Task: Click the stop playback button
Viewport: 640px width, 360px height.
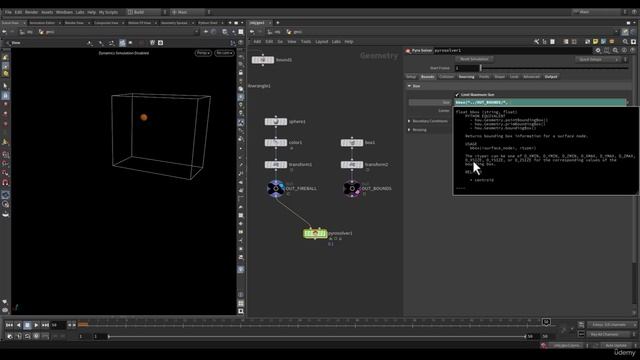Action: pos(27,325)
